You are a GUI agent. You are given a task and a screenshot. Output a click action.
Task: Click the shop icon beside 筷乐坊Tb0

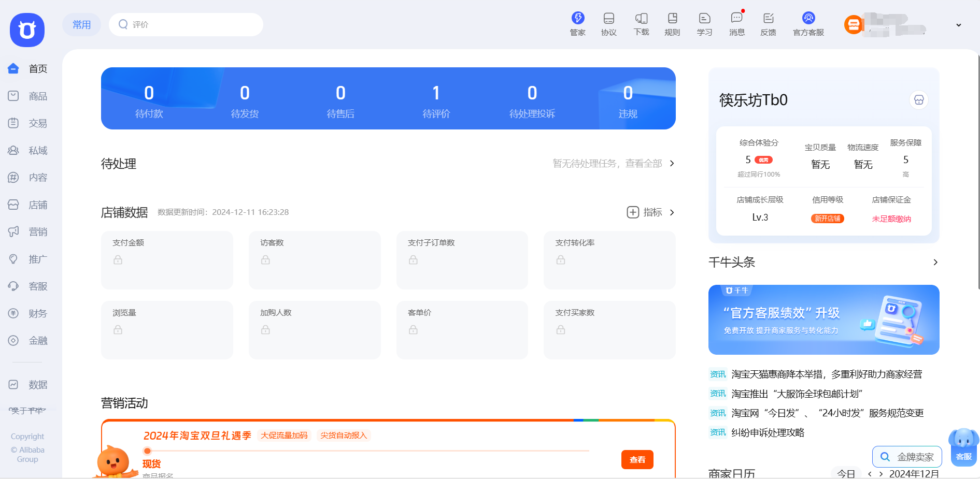click(x=919, y=100)
